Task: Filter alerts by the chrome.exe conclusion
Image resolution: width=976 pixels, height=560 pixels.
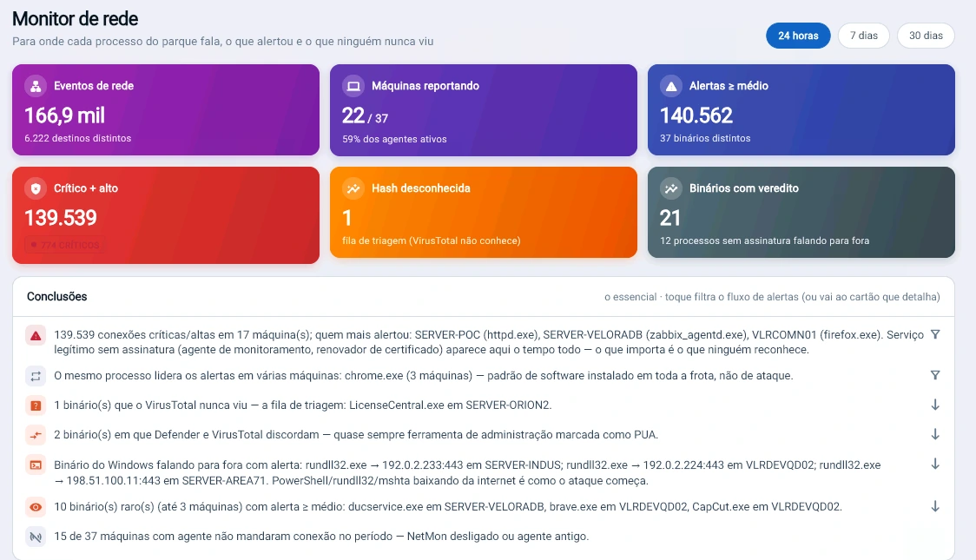Action: (935, 375)
